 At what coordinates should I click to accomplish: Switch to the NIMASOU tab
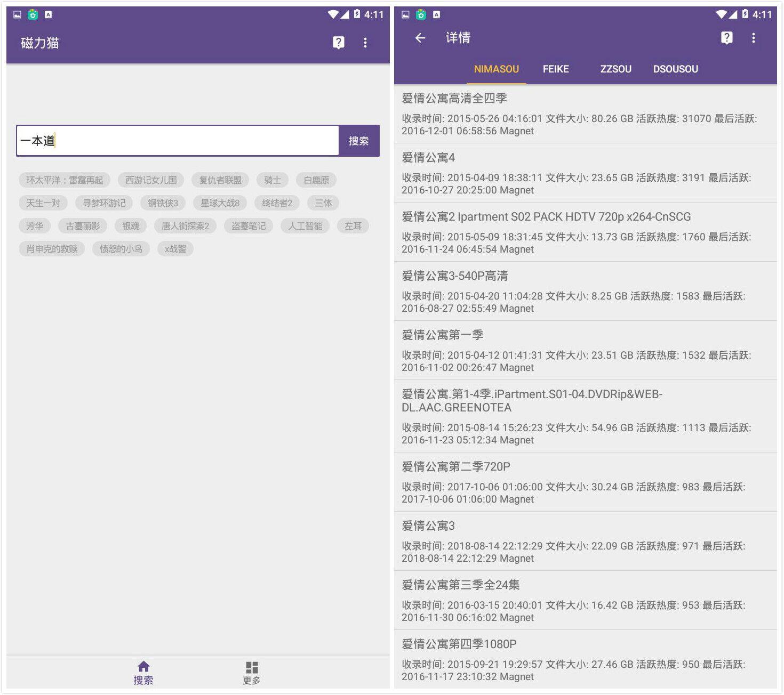coord(497,69)
